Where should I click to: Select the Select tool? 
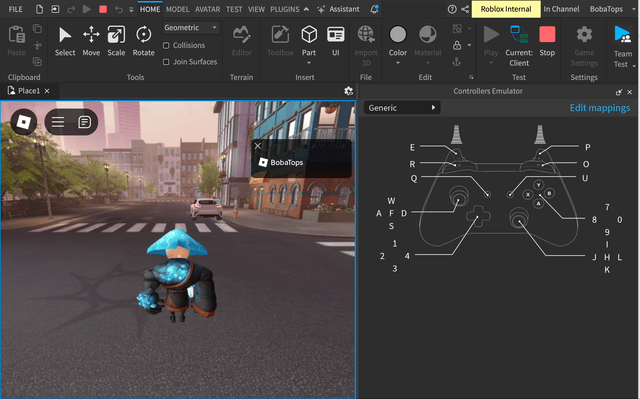65,41
